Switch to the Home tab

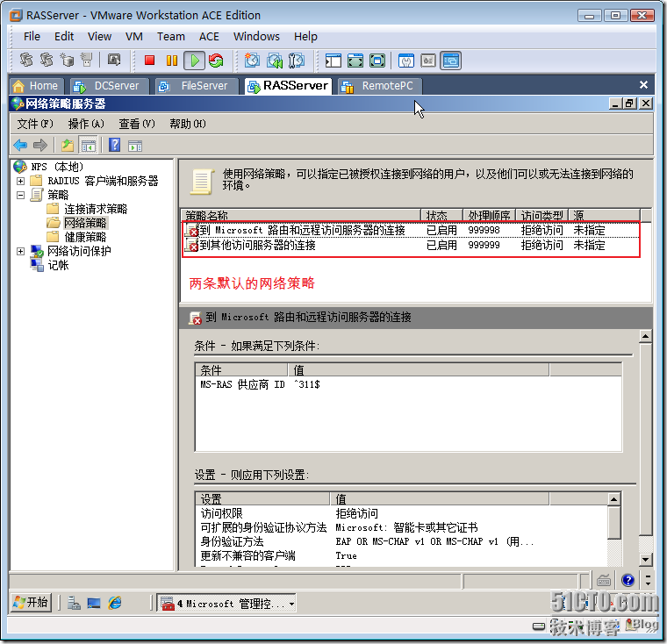coord(37,86)
